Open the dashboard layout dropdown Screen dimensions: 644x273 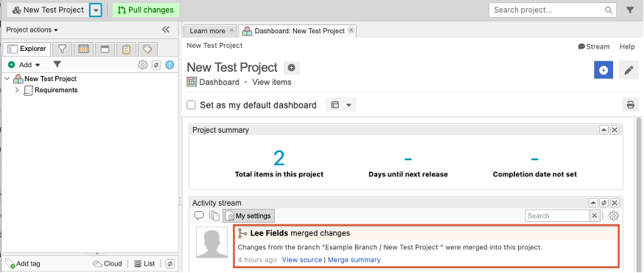coord(341,105)
